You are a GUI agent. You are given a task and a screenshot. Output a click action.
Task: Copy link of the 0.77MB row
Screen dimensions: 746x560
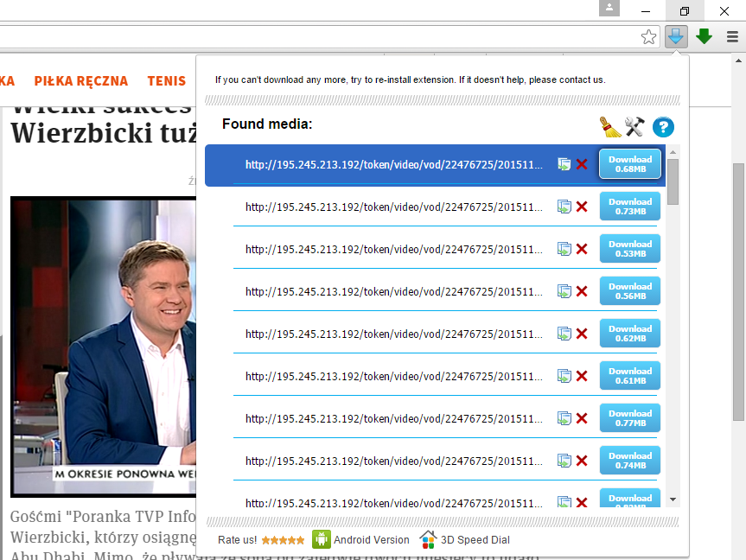click(564, 418)
